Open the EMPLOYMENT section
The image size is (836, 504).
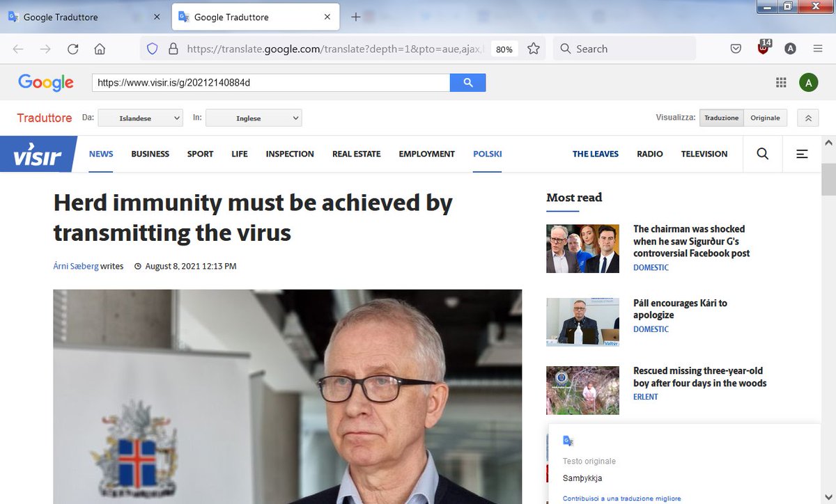tap(427, 154)
